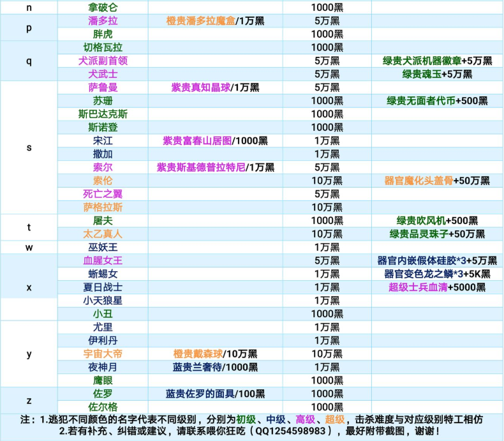Viewport: 504px width, 441px height.
Task: Select the 太乙真人 cell
Action: [x=103, y=234]
